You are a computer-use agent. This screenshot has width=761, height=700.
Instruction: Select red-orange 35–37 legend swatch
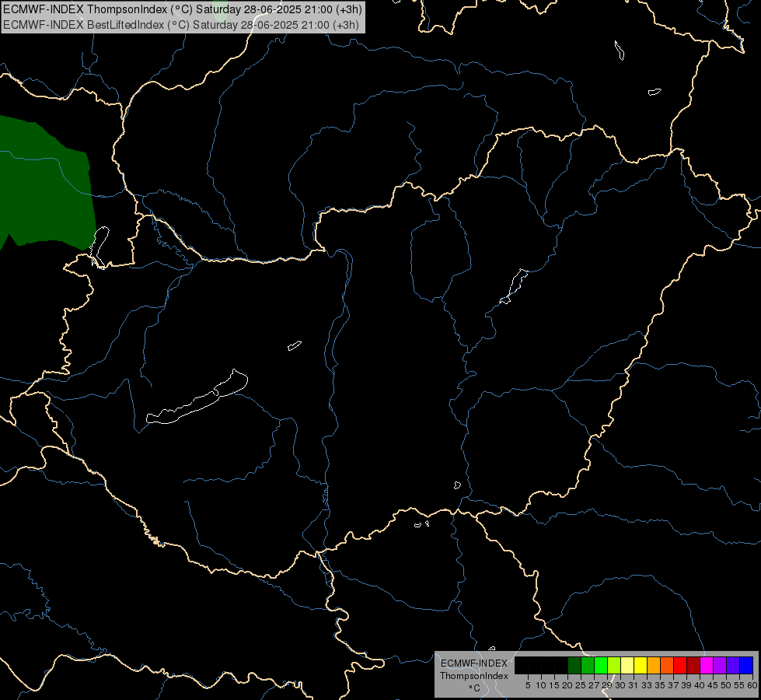pyautogui.click(x=667, y=666)
